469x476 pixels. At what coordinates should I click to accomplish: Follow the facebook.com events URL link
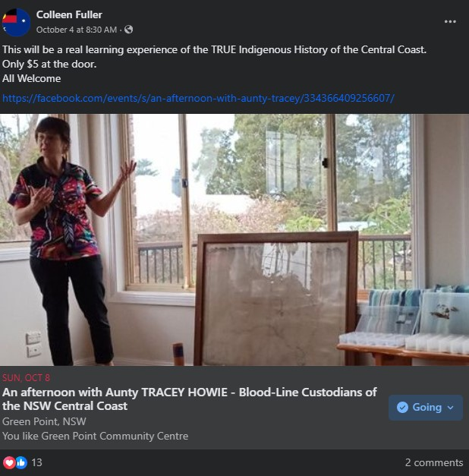pos(198,99)
